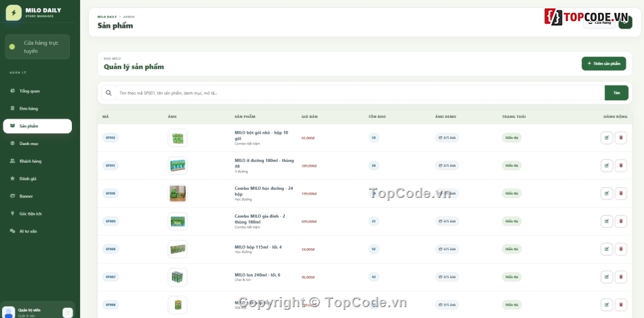Open the SP010 product thumbnail
644x318 pixels.
pos(178,193)
